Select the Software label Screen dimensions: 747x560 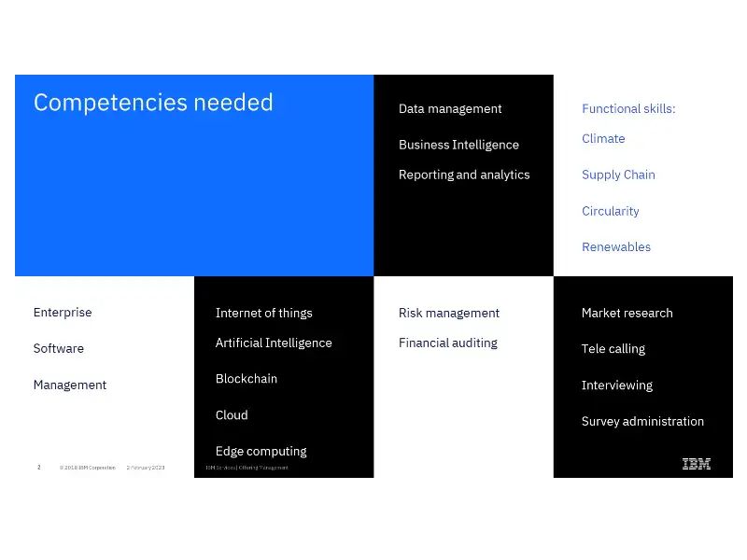tap(58, 348)
